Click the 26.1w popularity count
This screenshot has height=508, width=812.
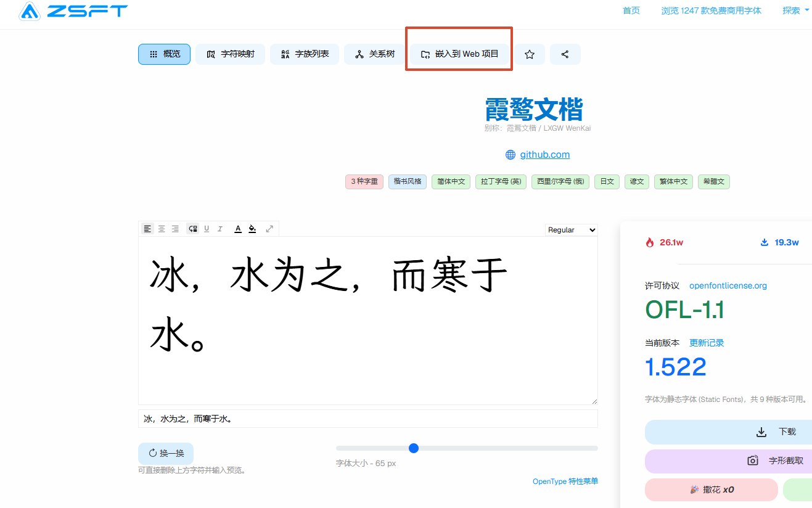(671, 242)
